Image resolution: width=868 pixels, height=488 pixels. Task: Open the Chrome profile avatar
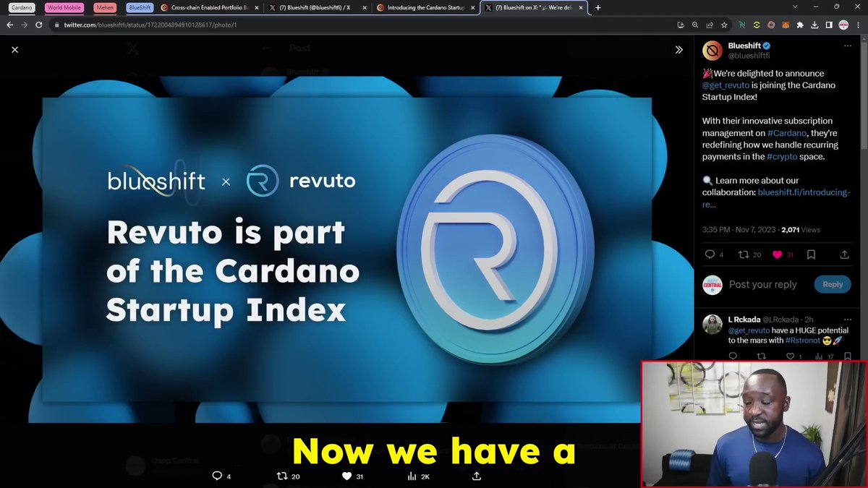843,25
